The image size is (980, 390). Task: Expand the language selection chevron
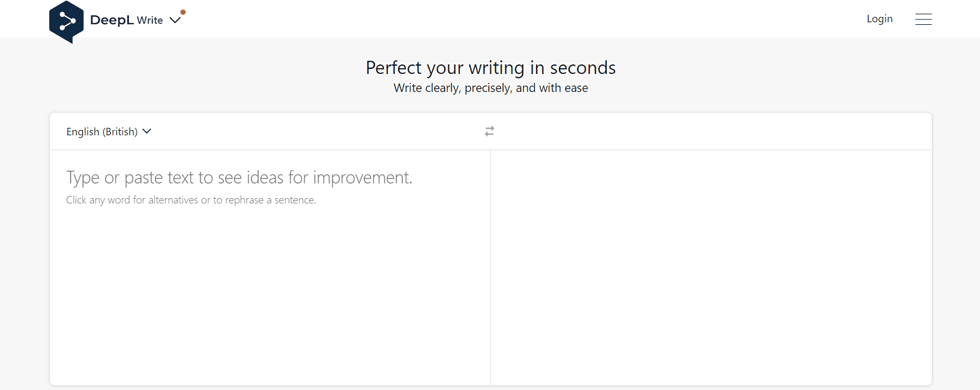pyautogui.click(x=147, y=131)
